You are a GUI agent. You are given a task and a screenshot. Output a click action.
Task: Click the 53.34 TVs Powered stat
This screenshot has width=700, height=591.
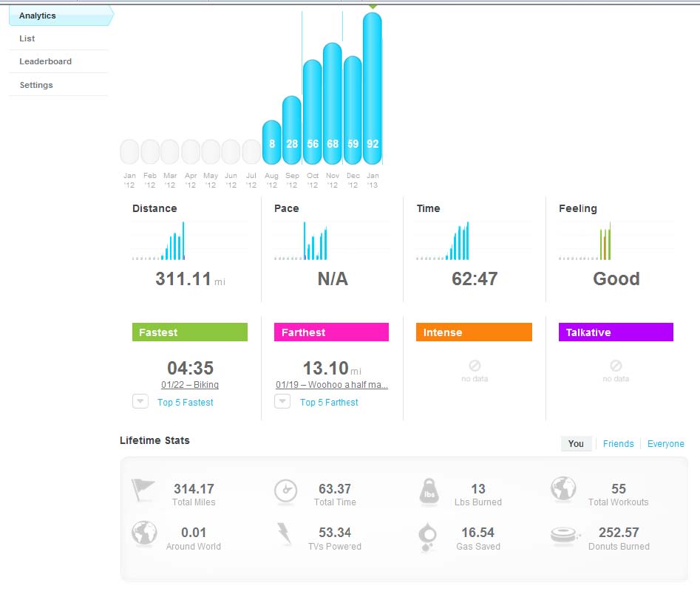click(x=335, y=533)
